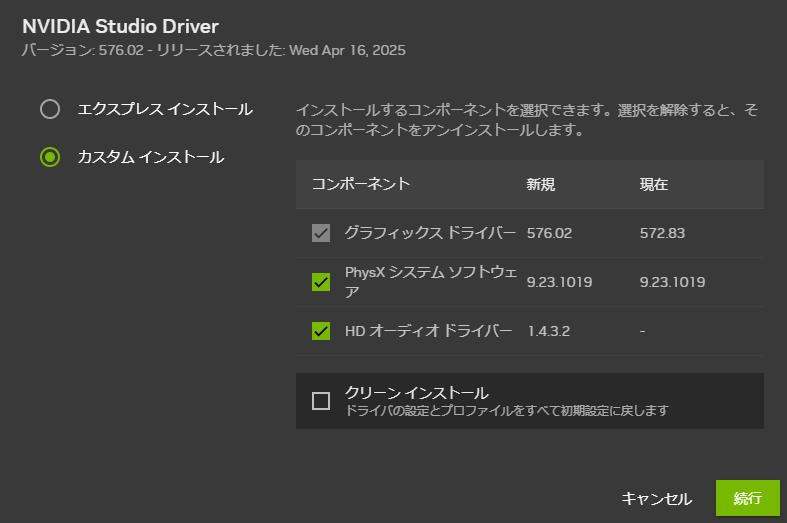Select the カスタム インストール radio button

[x=50, y=157]
